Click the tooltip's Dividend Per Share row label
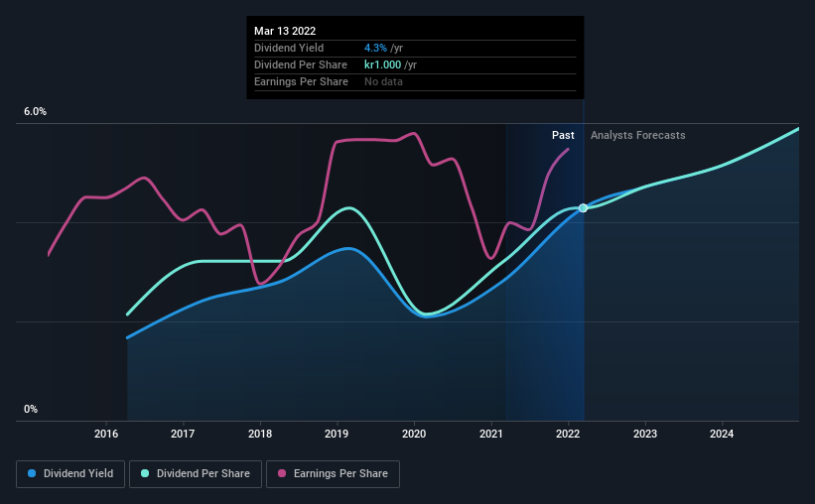This screenshot has width=815, height=504. point(301,64)
